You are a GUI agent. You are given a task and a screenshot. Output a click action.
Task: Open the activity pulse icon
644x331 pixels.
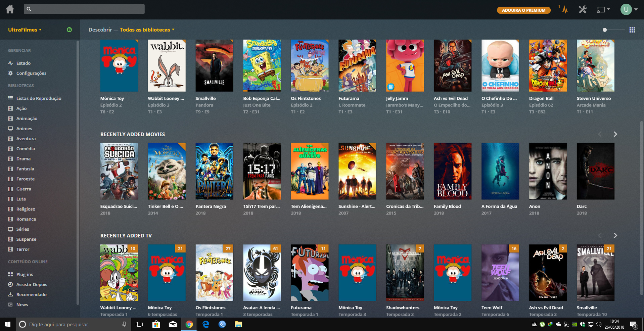[x=564, y=9]
